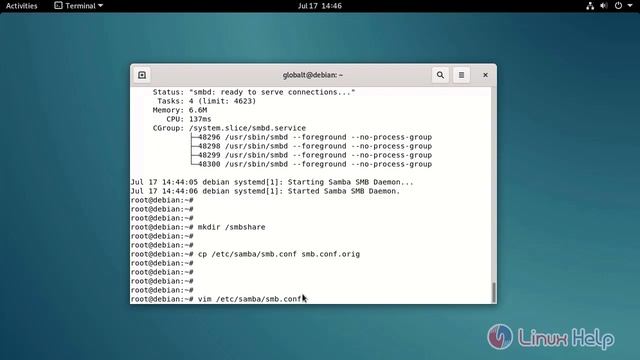This screenshot has height=360, width=640.
Task: Click the process 48300 smbd line
Action: pyautogui.click(x=311, y=164)
